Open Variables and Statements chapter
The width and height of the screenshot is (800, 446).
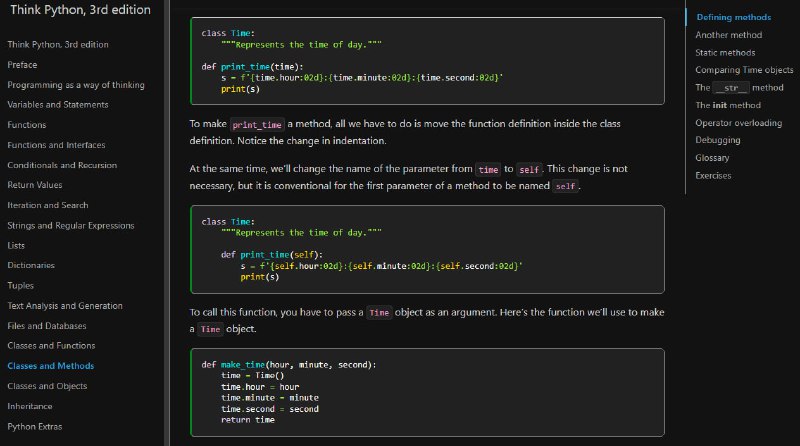click(58, 105)
